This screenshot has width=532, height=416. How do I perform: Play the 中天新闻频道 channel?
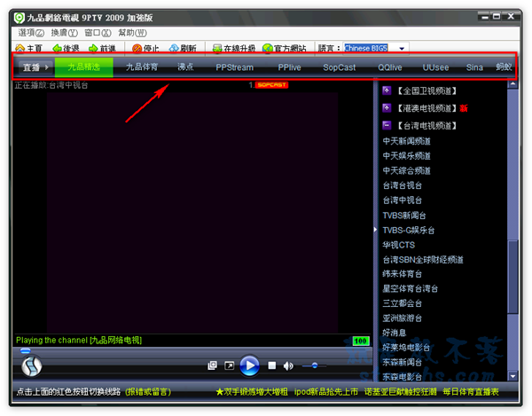coord(406,141)
